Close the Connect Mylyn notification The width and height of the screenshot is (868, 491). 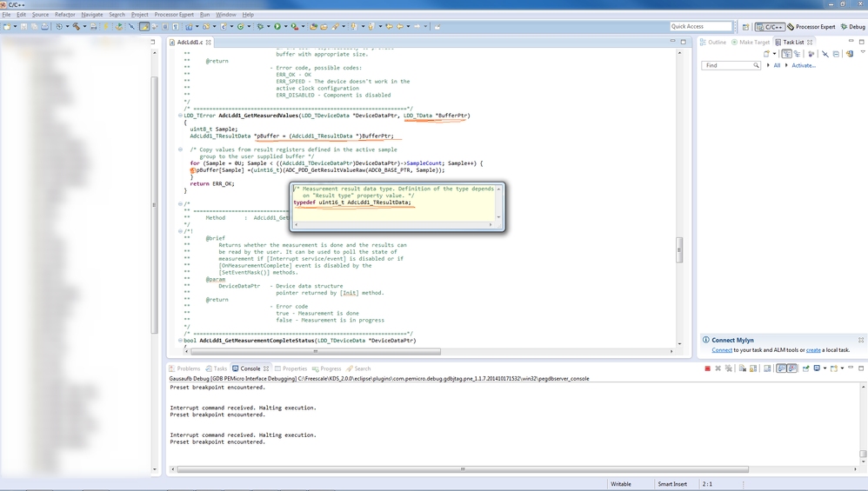pyautogui.click(x=861, y=340)
